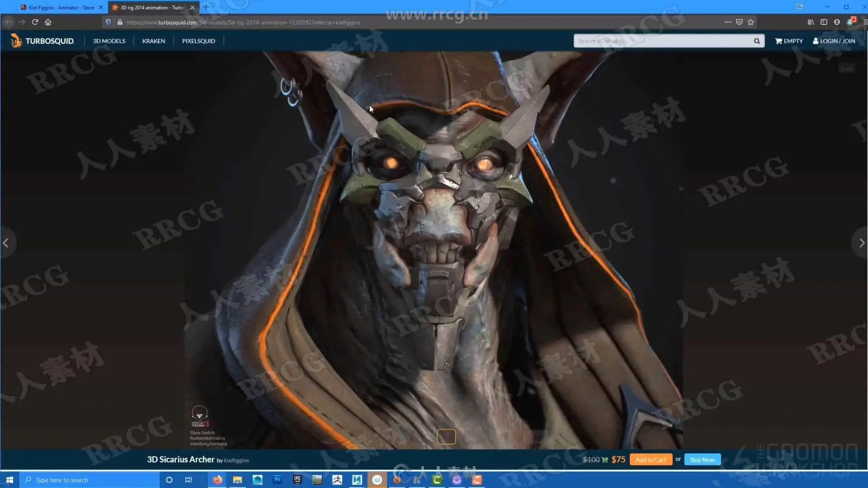Click the Buy Now button
The height and width of the screenshot is (488, 868).
point(702,460)
